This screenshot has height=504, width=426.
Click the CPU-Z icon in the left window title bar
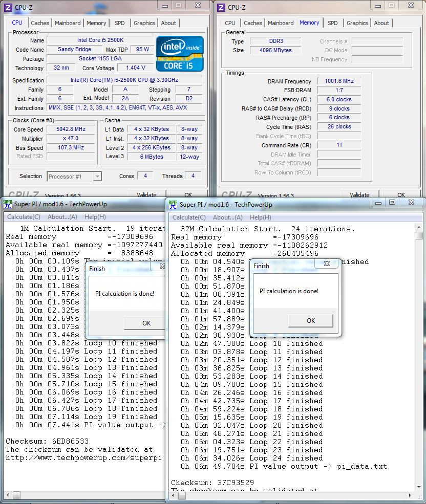click(x=8, y=7)
